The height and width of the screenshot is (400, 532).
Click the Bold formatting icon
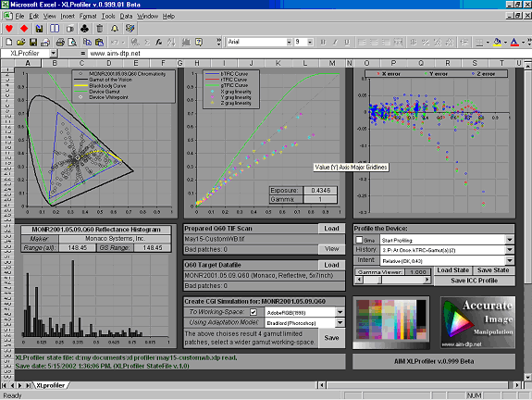point(323,42)
